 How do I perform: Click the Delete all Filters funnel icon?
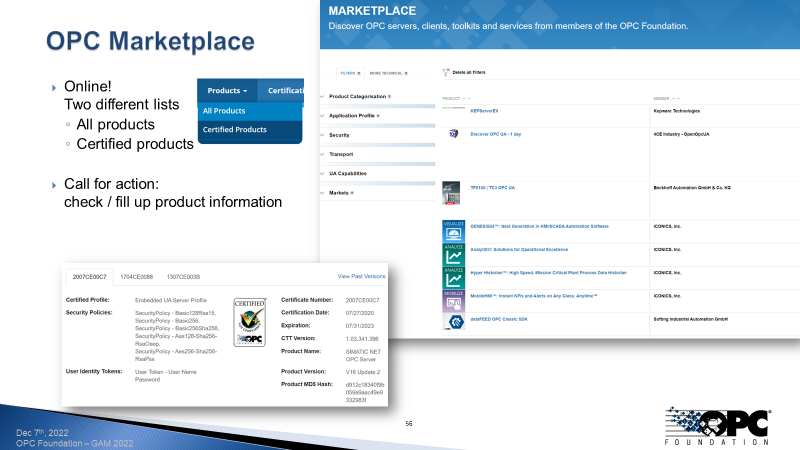446,72
